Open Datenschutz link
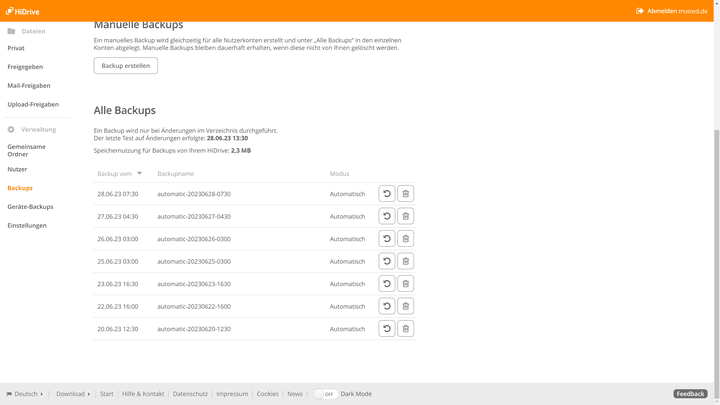This screenshot has height=405, width=720. click(190, 394)
